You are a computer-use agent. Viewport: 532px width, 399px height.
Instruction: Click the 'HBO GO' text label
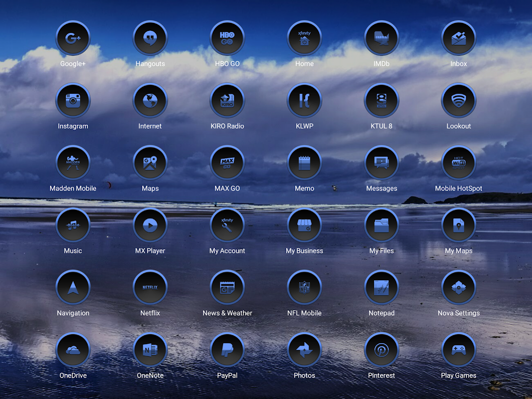point(227,64)
